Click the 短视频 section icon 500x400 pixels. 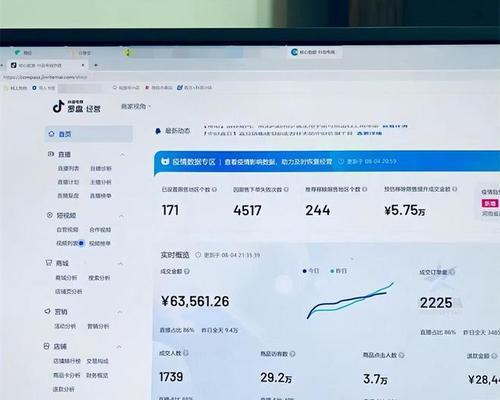pos(50,215)
